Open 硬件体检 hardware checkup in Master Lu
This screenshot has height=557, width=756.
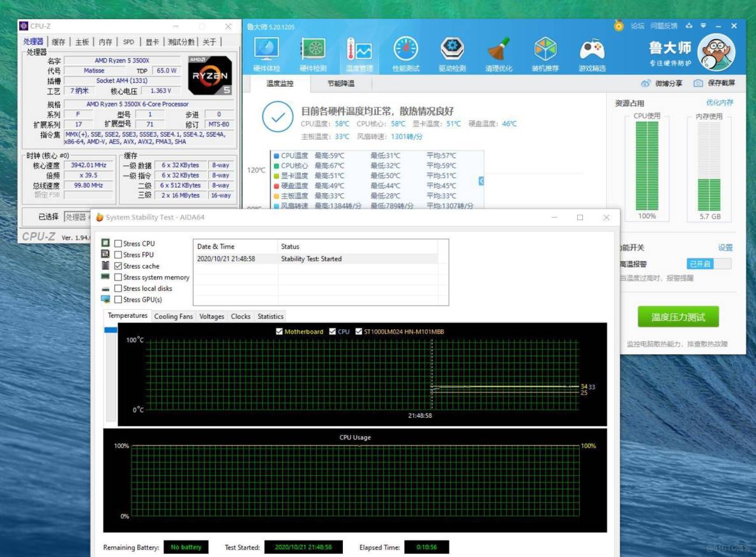click(x=266, y=50)
